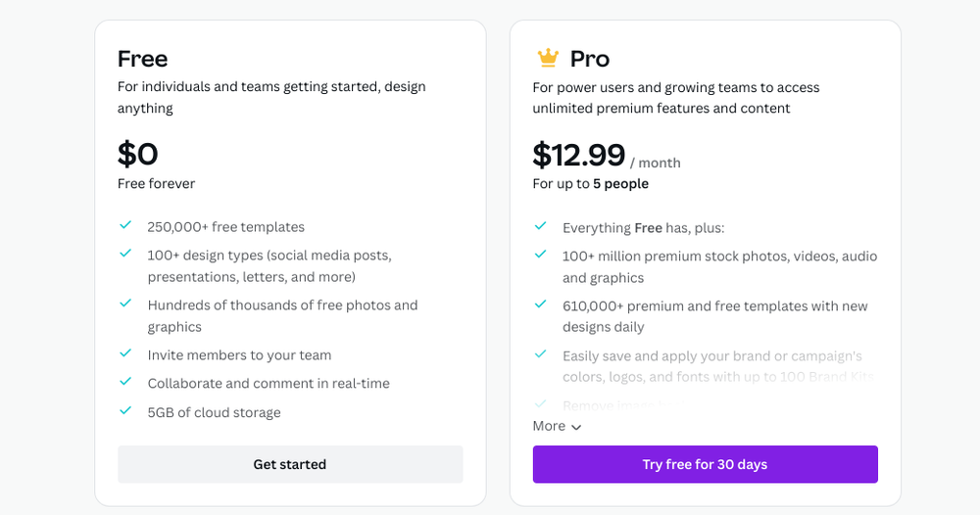The image size is (980, 515).
Task: Expand the More chevron in the Pro plan
Action: tap(576, 427)
